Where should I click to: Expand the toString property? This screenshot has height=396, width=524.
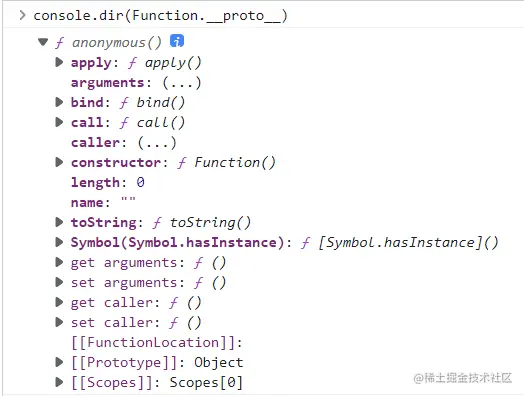pos(59,222)
